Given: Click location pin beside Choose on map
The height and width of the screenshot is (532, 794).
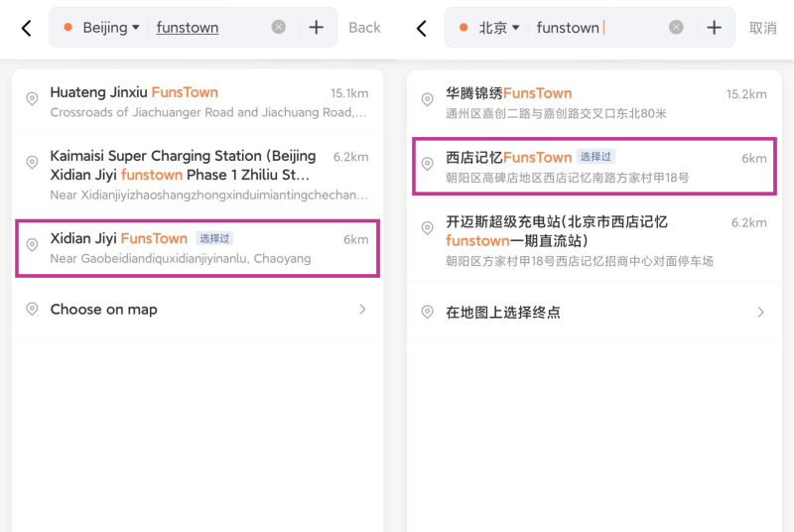Looking at the screenshot, I should coord(32,309).
